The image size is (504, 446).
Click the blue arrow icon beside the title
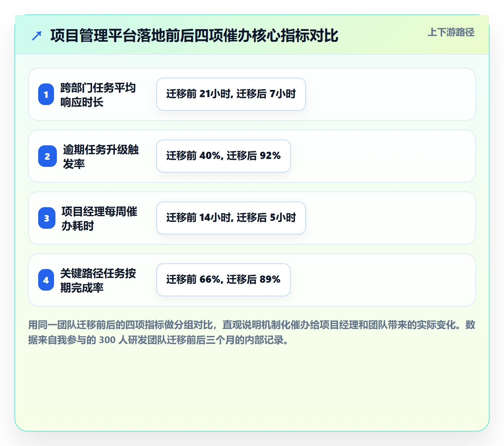click(x=37, y=36)
